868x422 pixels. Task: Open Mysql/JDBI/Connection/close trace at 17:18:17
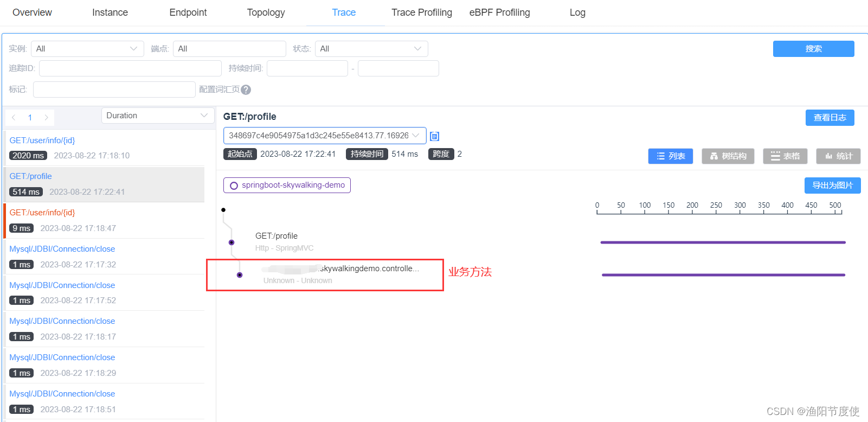point(104,329)
